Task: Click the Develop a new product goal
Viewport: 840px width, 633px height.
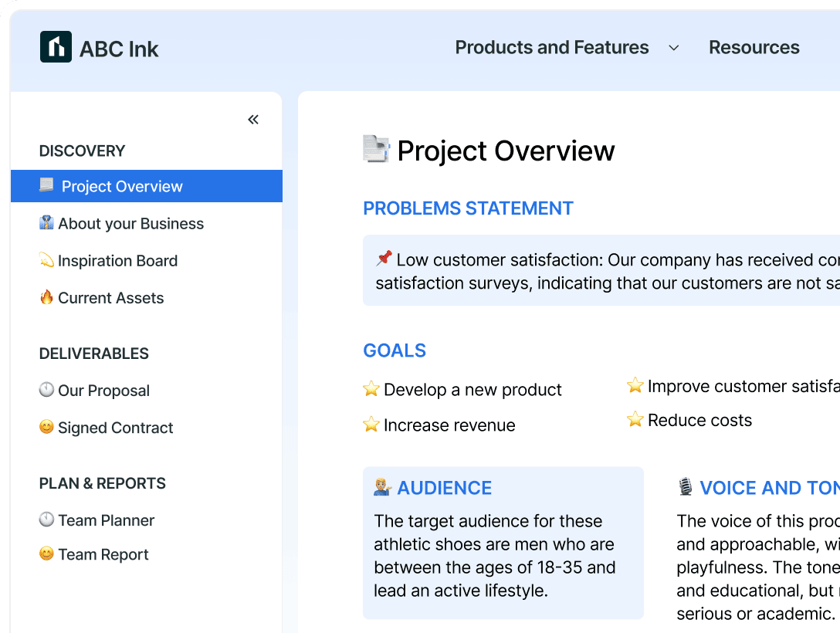Action: (x=472, y=390)
